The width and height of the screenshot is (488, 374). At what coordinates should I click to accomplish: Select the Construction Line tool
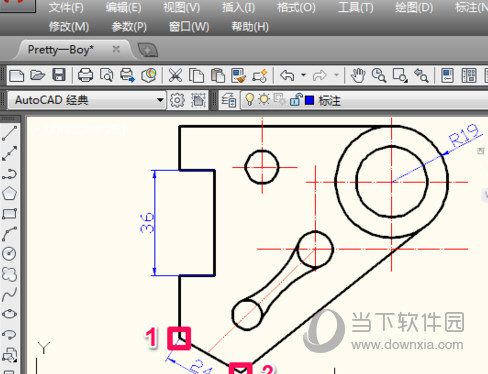[9, 153]
